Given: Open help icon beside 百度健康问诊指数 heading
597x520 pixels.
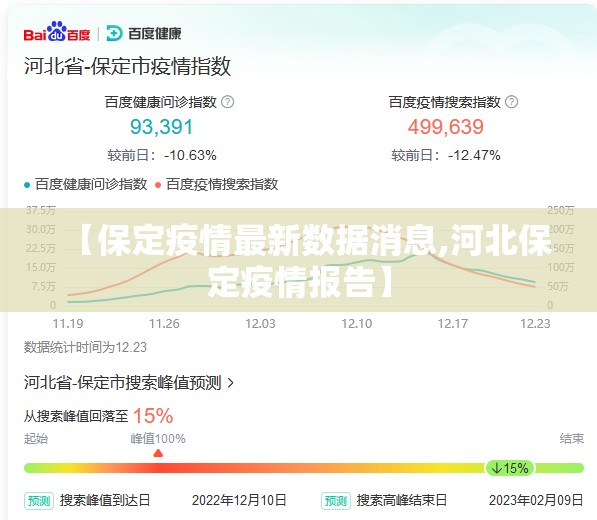Looking at the screenshot, I should 228,102.
